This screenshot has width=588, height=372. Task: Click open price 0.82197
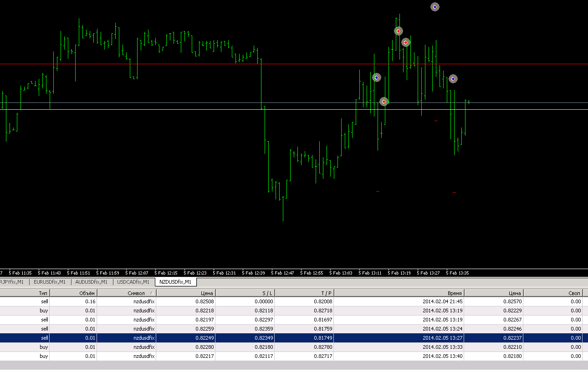click(x=205, y=320)
